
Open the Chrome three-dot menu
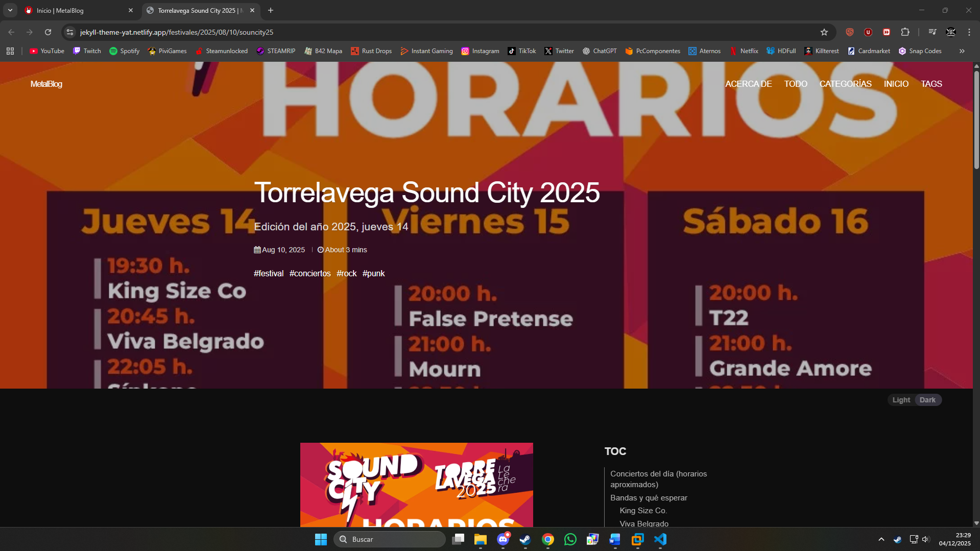[x=969, y=32]
